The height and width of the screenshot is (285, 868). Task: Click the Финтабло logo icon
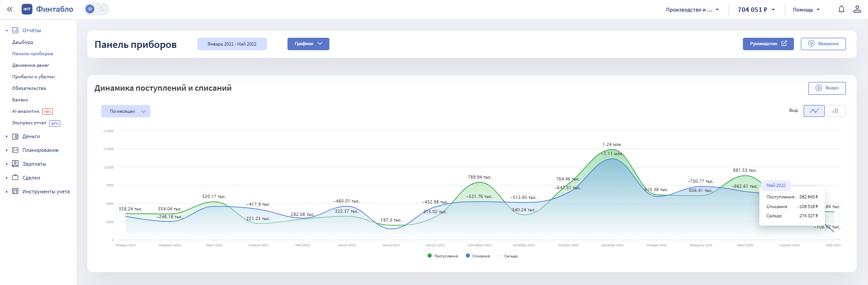(x=27, y=9)
